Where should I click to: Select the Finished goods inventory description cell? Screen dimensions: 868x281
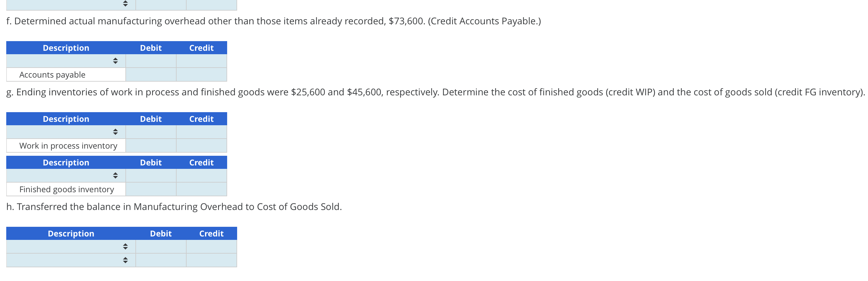(66, 189)
